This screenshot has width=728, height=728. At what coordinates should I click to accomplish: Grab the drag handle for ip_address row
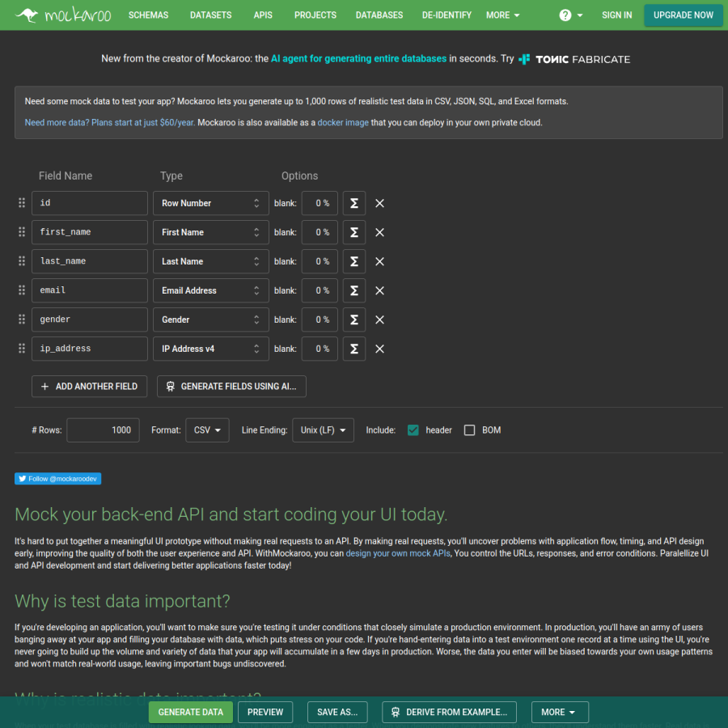pos(21,349)
